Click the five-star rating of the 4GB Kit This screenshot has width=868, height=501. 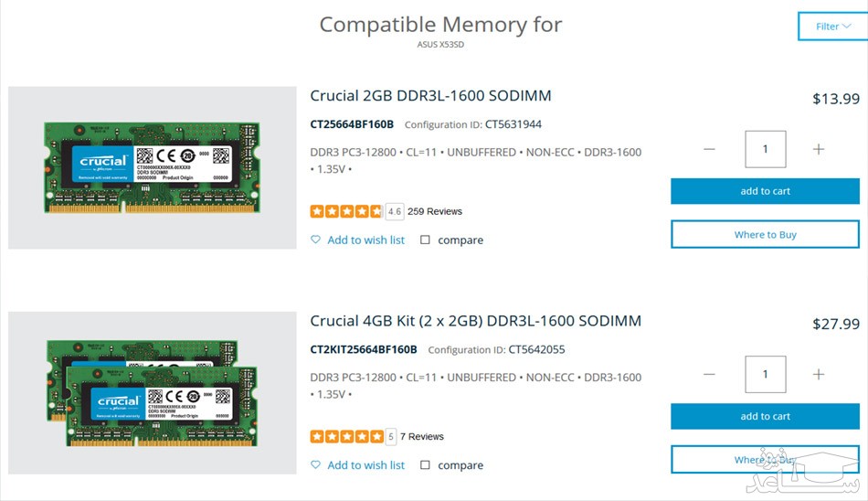coord(346,436)
